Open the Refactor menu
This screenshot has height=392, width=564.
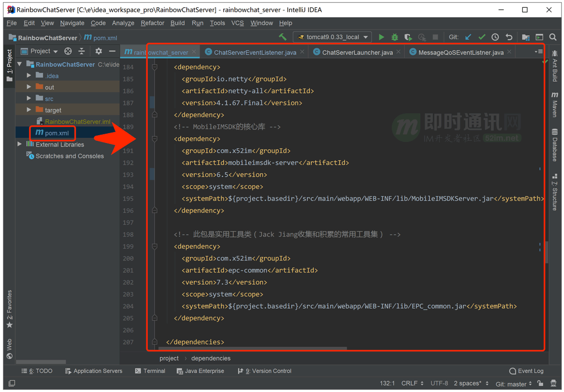tap(152, 23)
